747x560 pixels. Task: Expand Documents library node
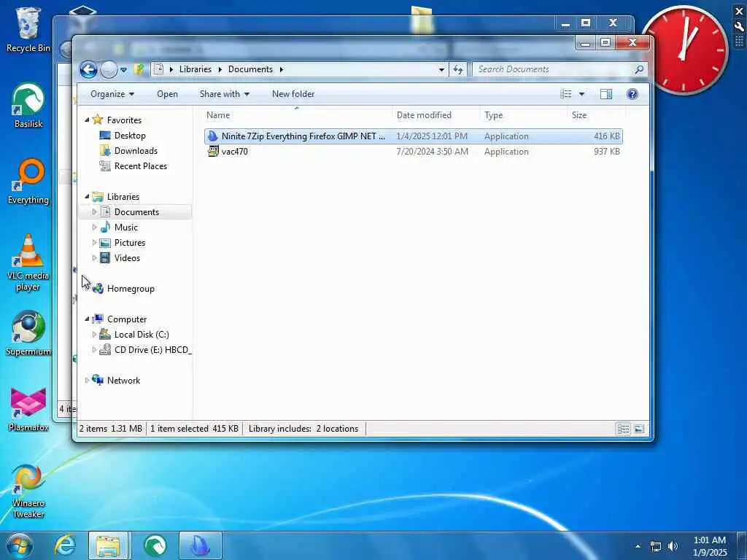coord(94,212)
